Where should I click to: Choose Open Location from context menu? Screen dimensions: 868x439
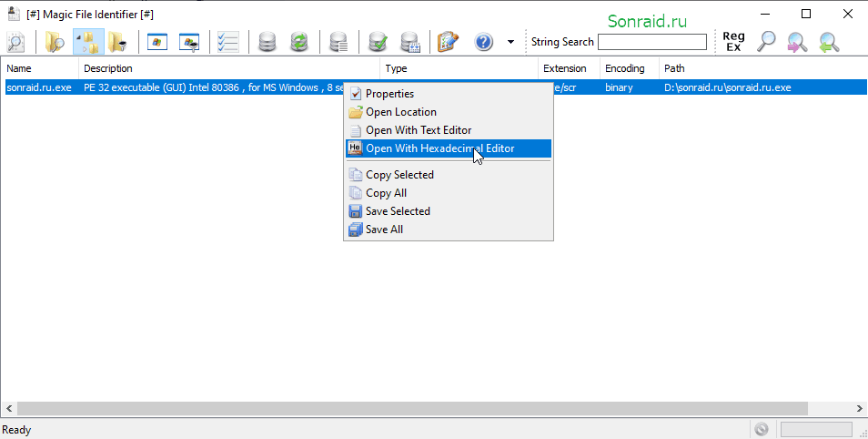(x=449, y=112)
